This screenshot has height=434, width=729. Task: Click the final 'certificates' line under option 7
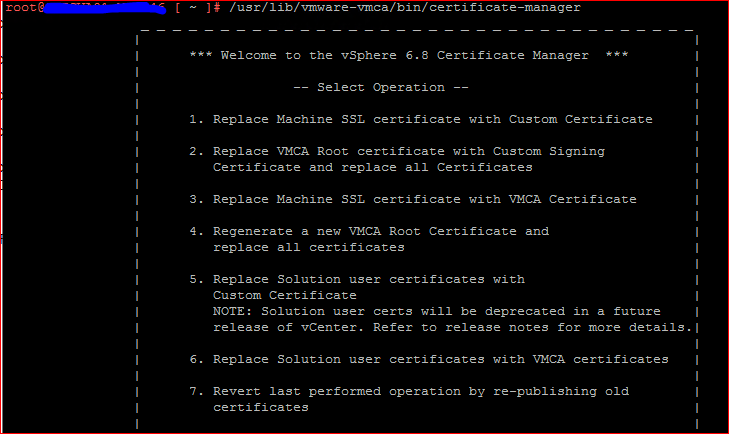tap(260, 407)
